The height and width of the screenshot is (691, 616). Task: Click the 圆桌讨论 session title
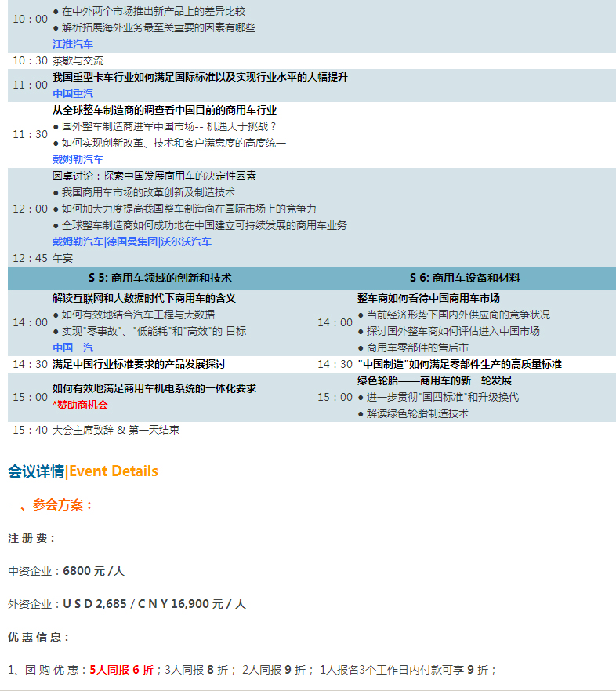coord(154,176)
